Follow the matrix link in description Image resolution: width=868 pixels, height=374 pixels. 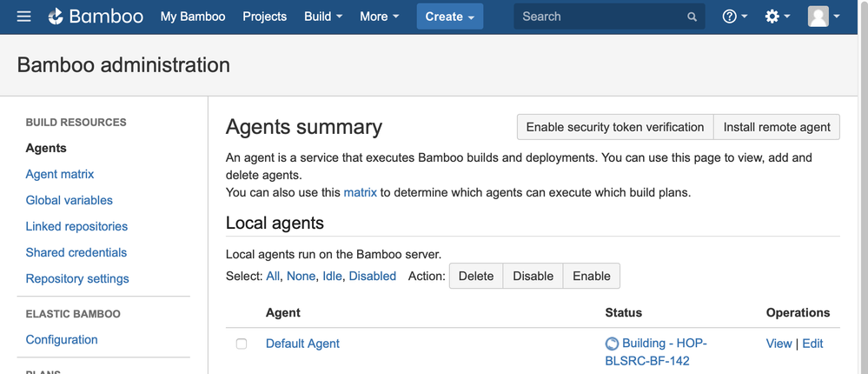(x=361, y=193)
